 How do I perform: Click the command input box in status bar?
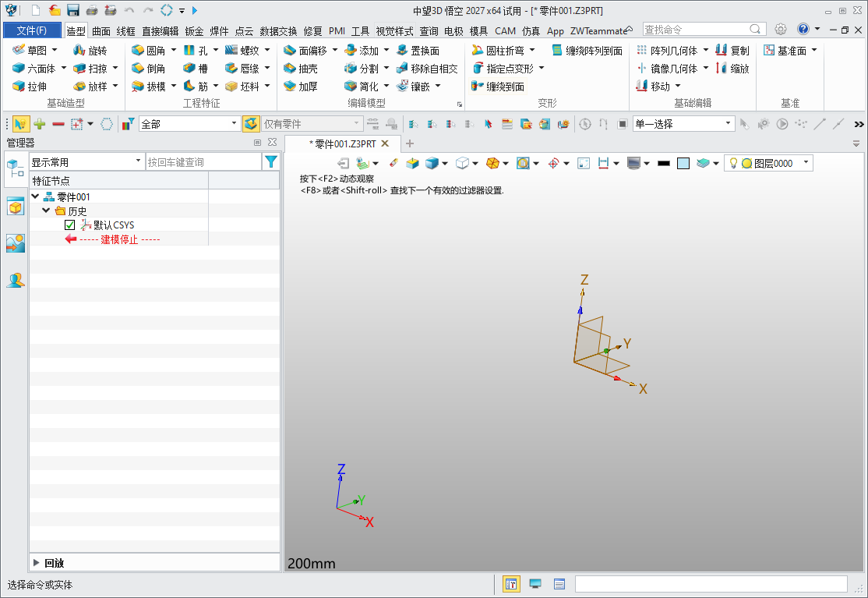click(711, 584)
